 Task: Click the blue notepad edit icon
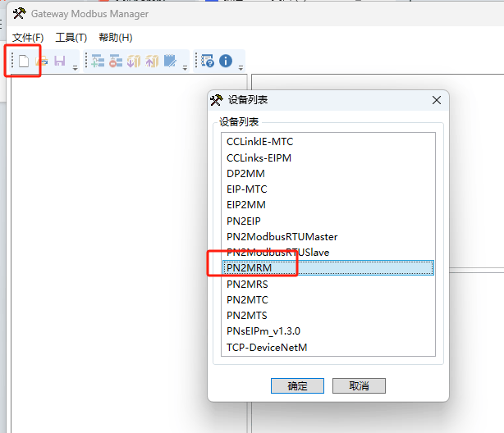(170, 61)
